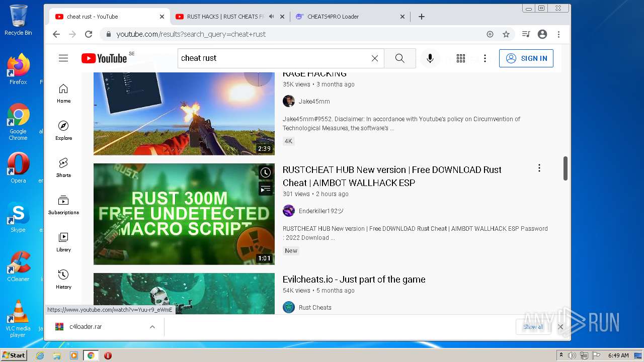This screenshot has height=362, width=644.
Task: Open the YouTube guide hamburger menu
Action: coord(63,58)
